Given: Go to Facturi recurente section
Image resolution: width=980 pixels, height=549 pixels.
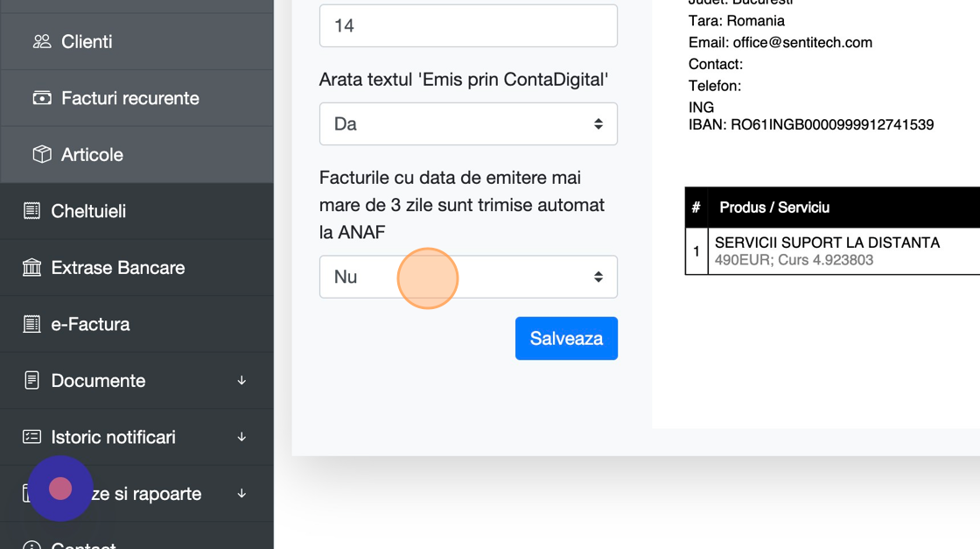Looking at the screenshot, I should pyautogui.click(x=129, y=98).
